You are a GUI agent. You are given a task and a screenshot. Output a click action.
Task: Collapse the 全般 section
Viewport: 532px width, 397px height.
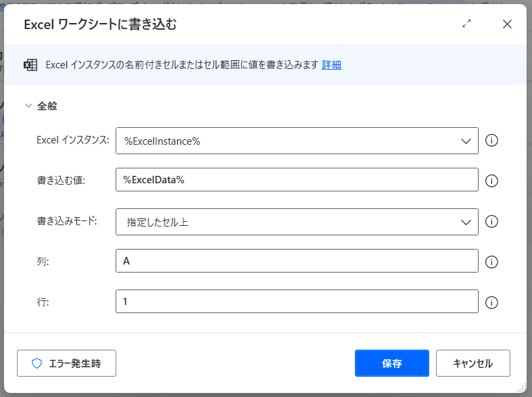[x=28, y=106]
